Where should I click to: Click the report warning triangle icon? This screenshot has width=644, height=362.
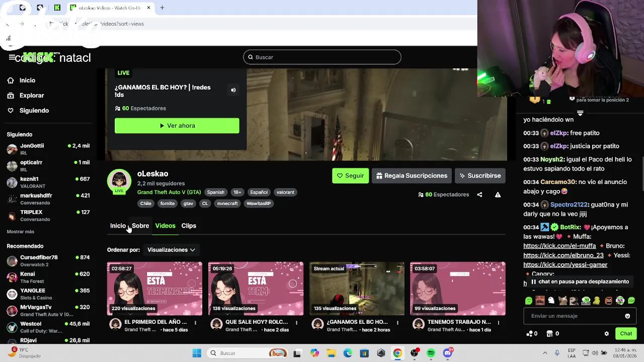coord(498,195)
